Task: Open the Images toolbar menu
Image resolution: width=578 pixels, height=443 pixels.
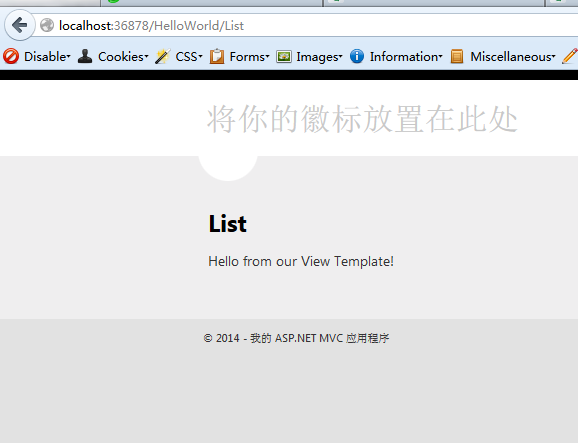Action: [x=319, y=57]
